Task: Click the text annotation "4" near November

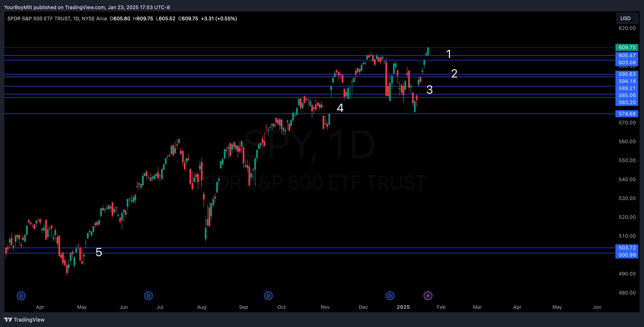Action: tap(340, 108)
